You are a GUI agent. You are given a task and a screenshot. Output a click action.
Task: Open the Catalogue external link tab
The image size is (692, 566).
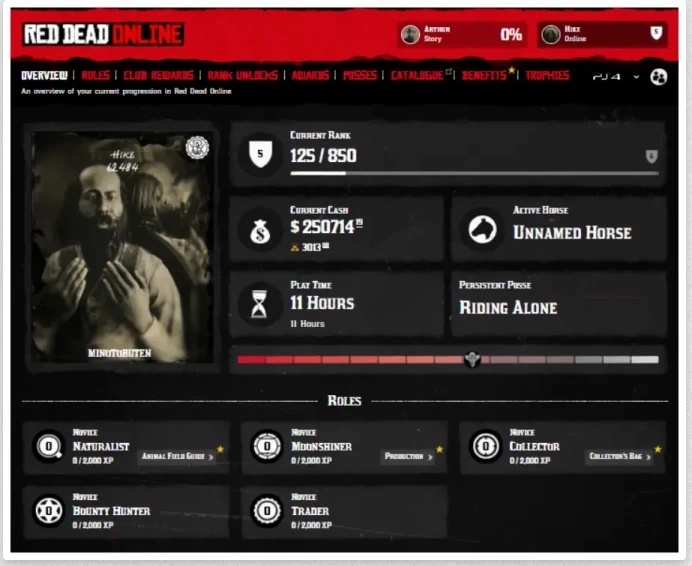(x=421, y=75)
